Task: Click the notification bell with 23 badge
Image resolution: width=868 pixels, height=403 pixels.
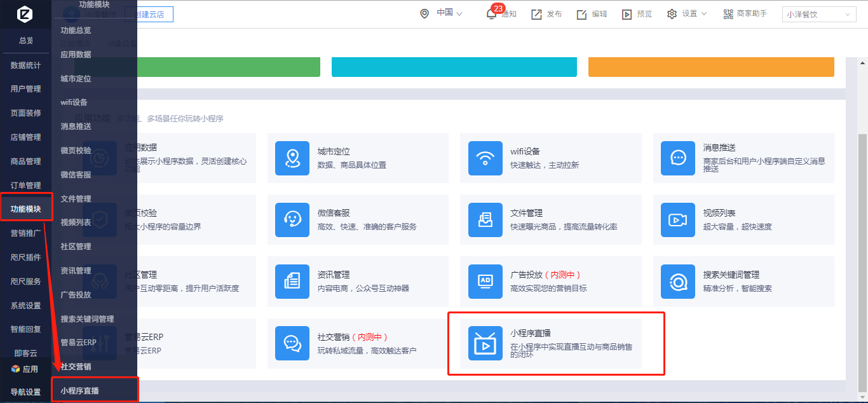Action: point(491,14)
